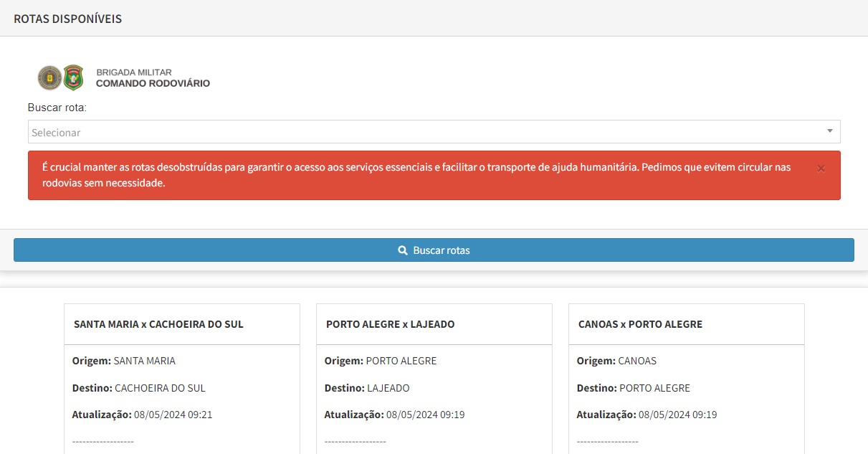The width and height of the screenshot is (868, 454).
Task: Click the Destino: CACHOEIRA DO SUL line
Action: pos(139,388)
